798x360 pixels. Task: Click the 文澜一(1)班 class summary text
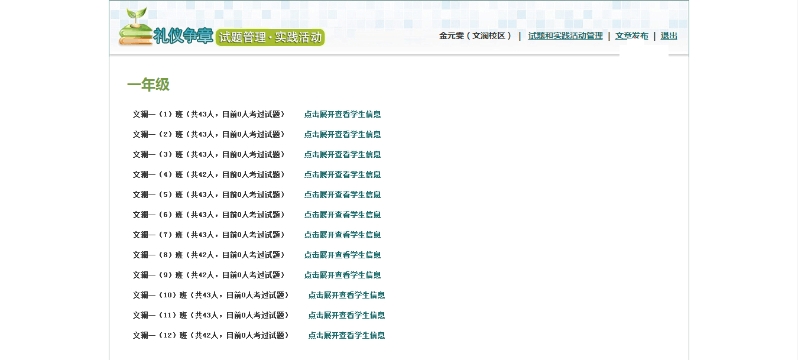point(209,115)
